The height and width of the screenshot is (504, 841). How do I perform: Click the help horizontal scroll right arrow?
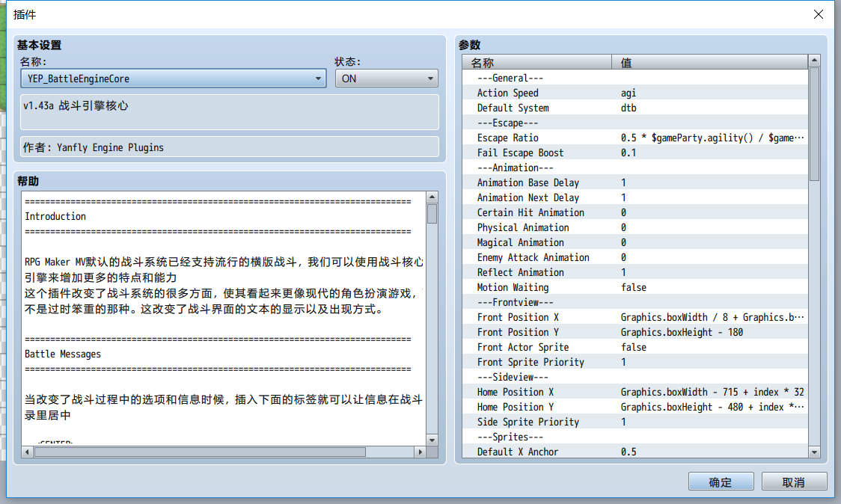(x=420, y=452)
